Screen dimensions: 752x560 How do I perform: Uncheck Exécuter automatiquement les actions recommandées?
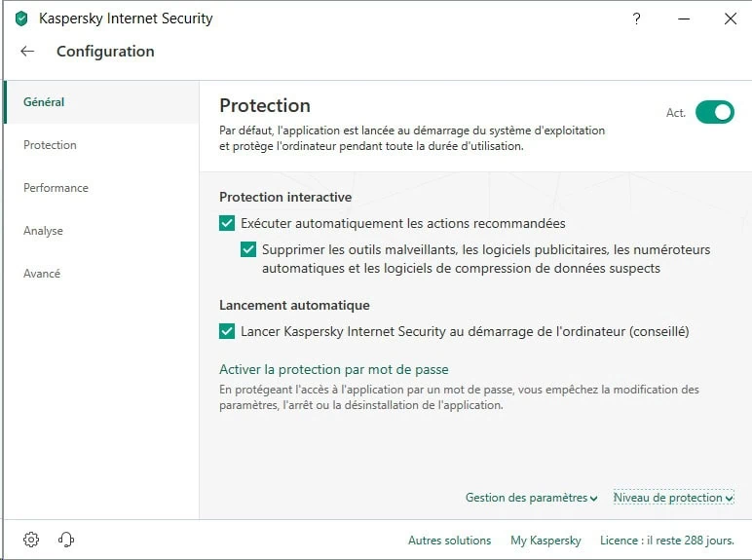coord(228,223)
